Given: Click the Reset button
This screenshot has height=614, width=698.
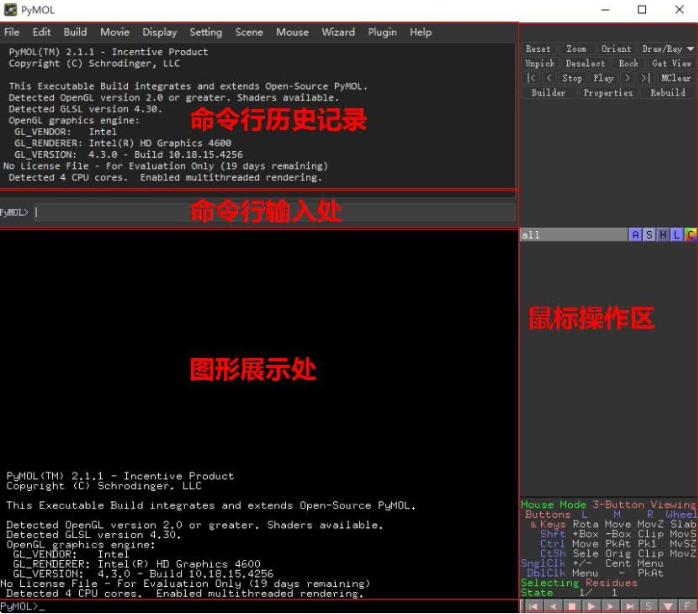Looking at the screenshot, I should [x=538, y=49].
